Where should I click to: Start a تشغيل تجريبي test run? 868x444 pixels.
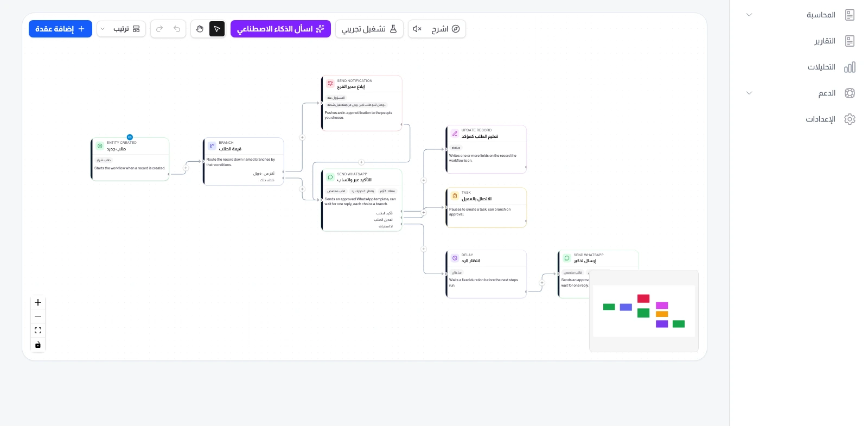click(369, 29)
